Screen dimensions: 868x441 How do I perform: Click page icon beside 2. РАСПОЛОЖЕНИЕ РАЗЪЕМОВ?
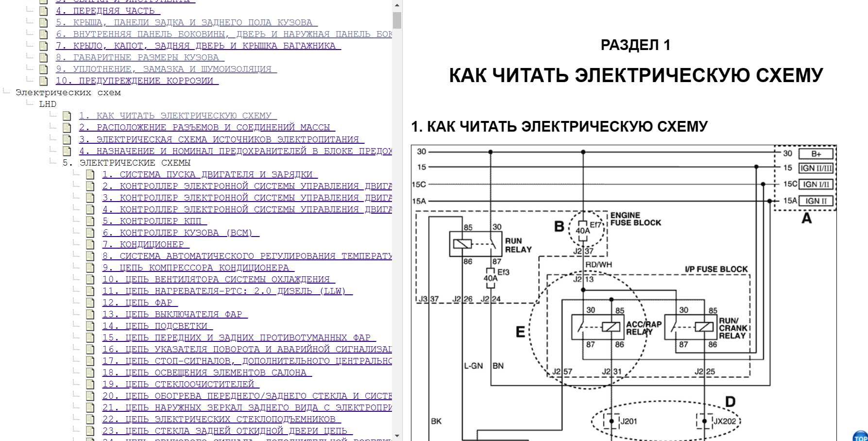[67, 127]
